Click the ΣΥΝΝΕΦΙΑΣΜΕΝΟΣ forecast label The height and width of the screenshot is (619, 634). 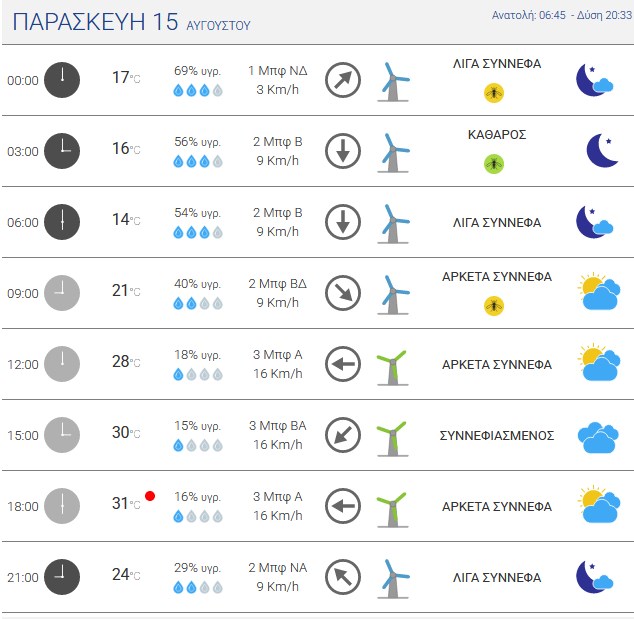(497, 435)
